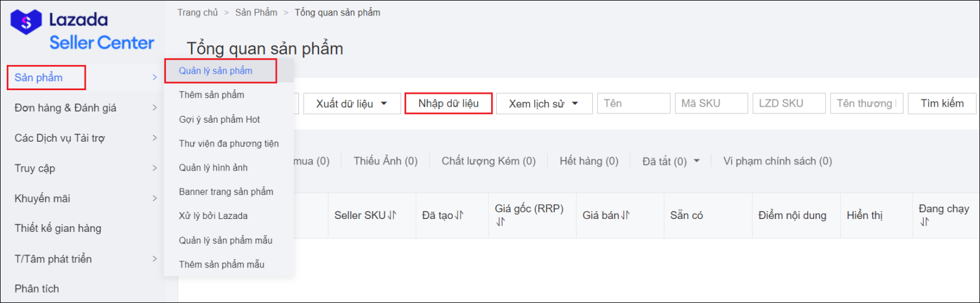
Task: Focus the Mã SKU input field
Action: point(710,104)
